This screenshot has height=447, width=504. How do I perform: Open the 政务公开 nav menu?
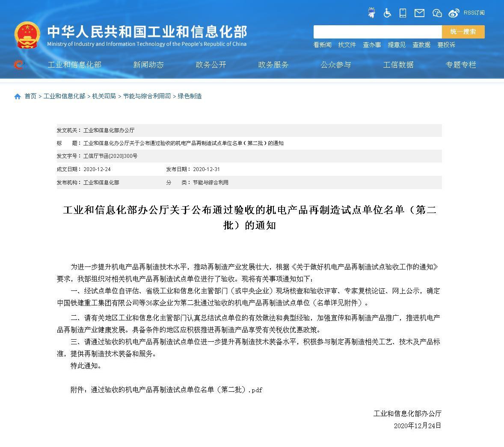click(x=211, y=65)
